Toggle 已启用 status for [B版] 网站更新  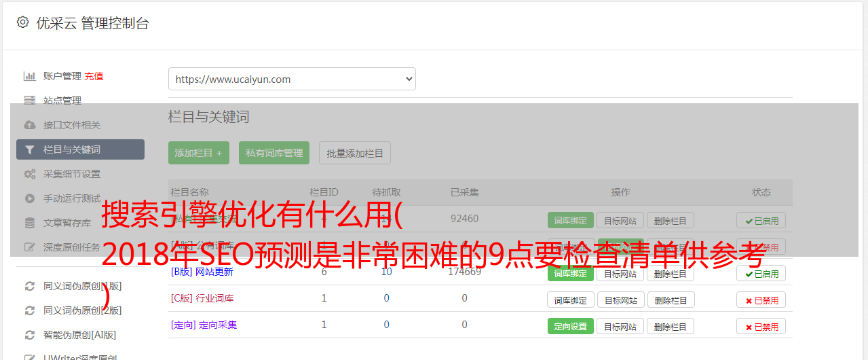coord(761,273)
